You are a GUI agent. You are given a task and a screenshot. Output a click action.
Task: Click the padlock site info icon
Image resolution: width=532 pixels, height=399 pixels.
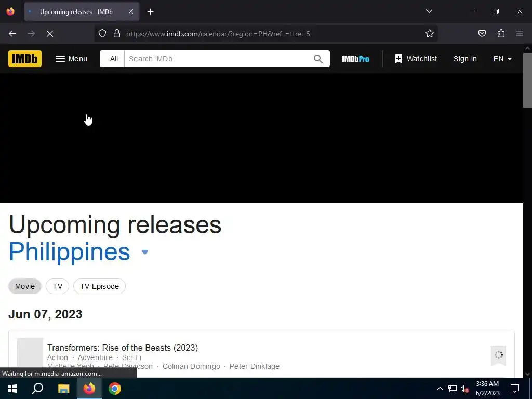click(x=117, y=34)
